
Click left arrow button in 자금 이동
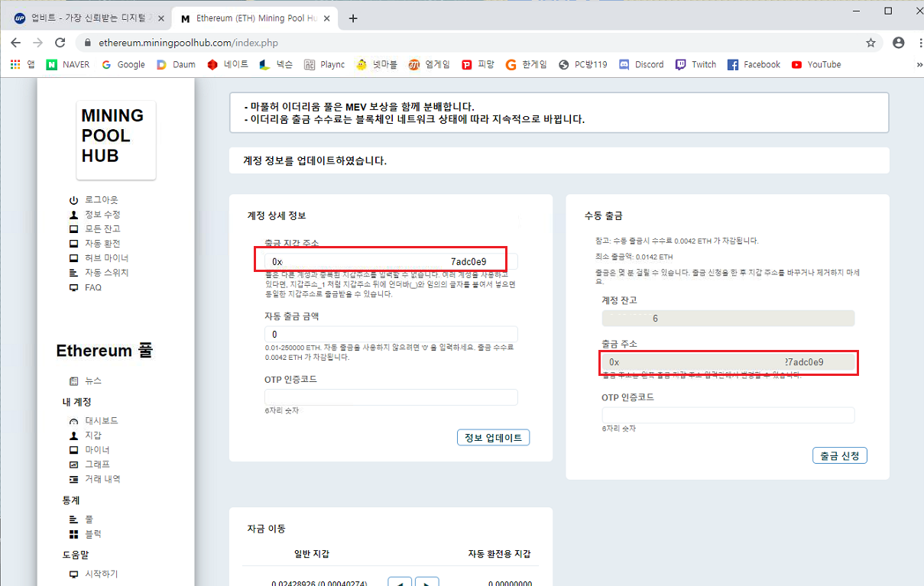click(x=400, y=582)
